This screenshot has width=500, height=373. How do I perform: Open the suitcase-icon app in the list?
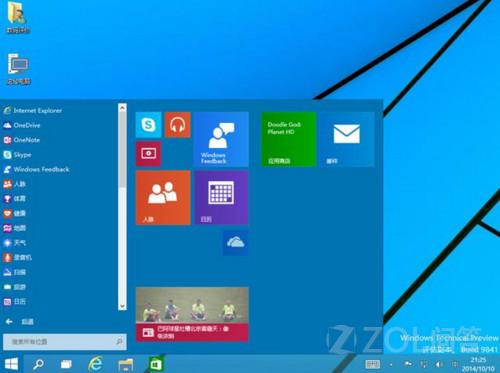point(15,287)
